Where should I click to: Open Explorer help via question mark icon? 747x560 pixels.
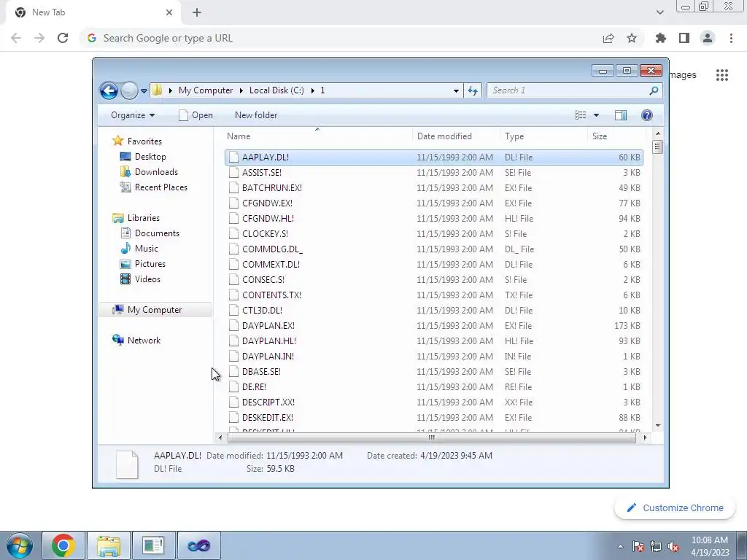pyautogui.click(x=647, y=115)
